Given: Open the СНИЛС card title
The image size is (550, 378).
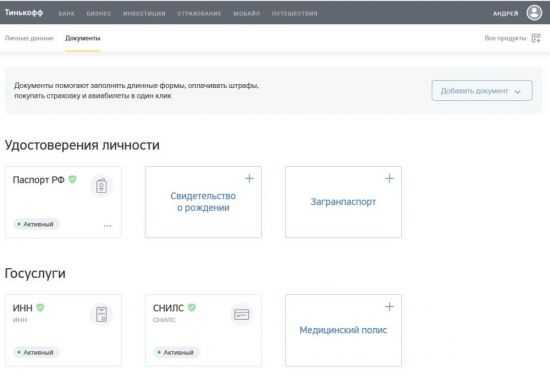Looking at the screenshot, I should tap(168, 308).
